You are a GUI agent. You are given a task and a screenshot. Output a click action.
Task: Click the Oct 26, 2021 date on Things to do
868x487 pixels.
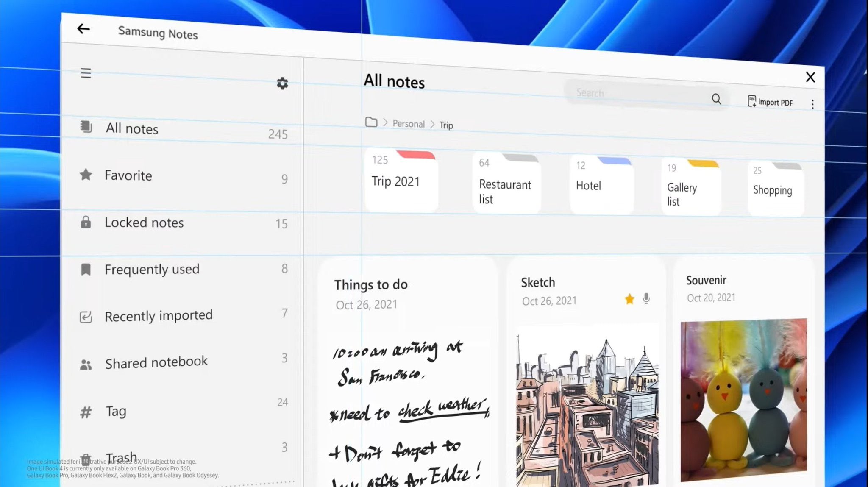point(367,305)
